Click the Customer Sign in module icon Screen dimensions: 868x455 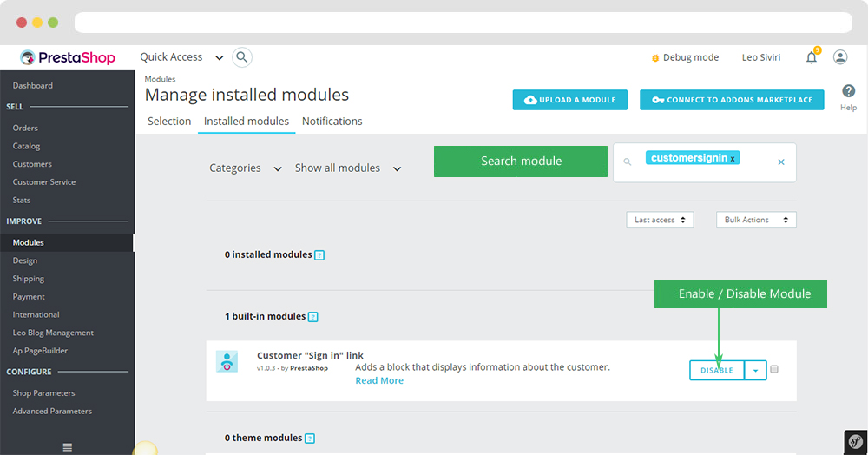coord(227,362)
